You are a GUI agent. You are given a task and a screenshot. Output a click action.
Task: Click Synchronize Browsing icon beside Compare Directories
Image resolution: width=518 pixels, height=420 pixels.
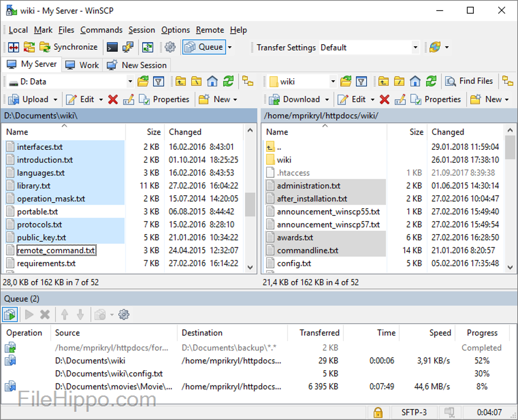tap(29, 47)
